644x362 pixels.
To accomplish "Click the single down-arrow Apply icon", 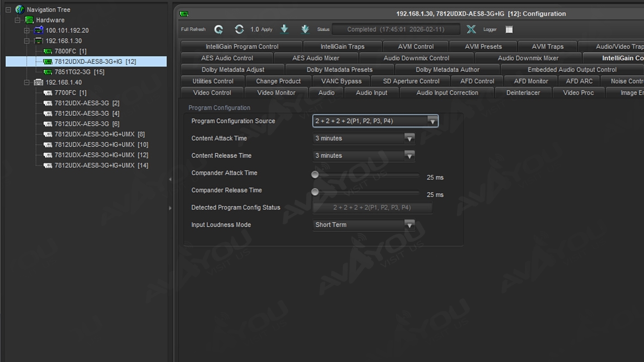I will [284, 29].
